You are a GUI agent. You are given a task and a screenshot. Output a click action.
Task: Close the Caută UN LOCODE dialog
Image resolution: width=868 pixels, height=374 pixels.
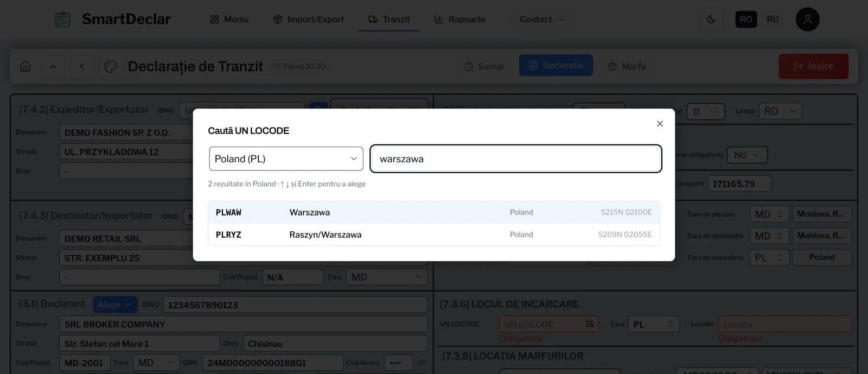pyautogui.click(x=660, y=124)
